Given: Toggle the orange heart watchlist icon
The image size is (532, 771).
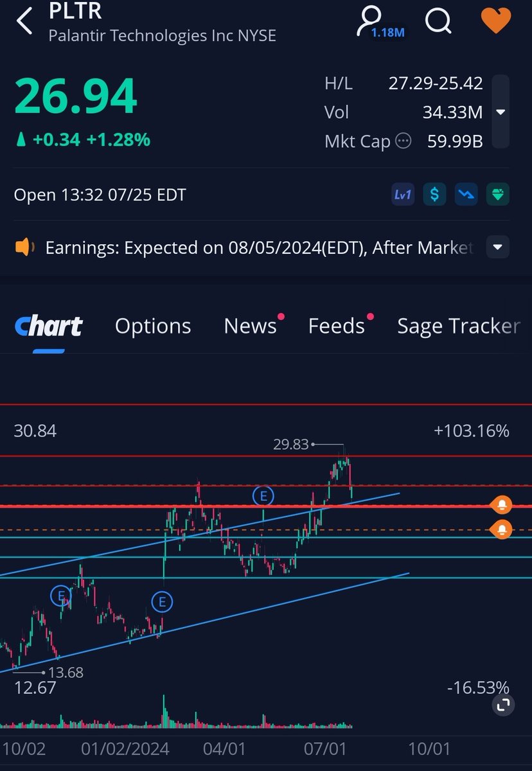Looking at the screenshot, I should tap(496, 21).
